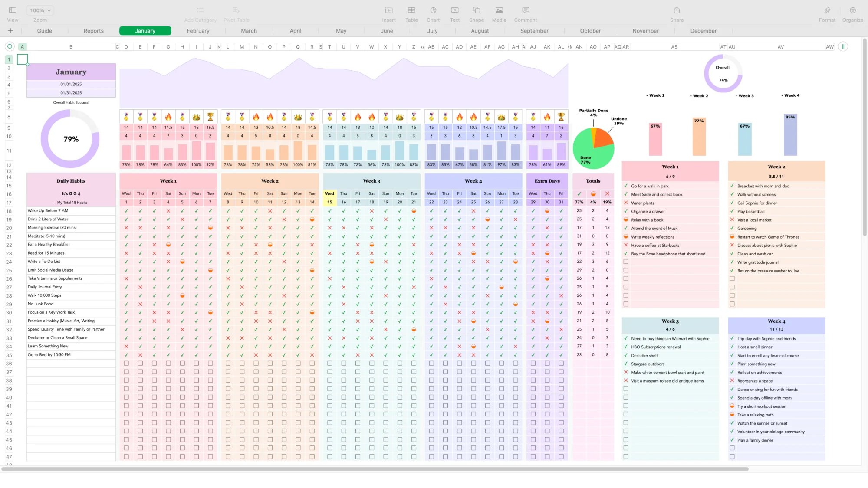Click the medal icon above Week 3 Wednesday
The width and height of the screenshot is (868, 488).
[x=330, y=117]
